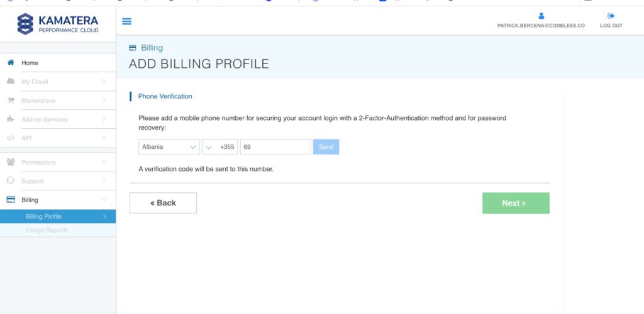The height and width of the screenshot is (314, 644).
Task: Click the Log Out icon
Action: pos(611,16)
